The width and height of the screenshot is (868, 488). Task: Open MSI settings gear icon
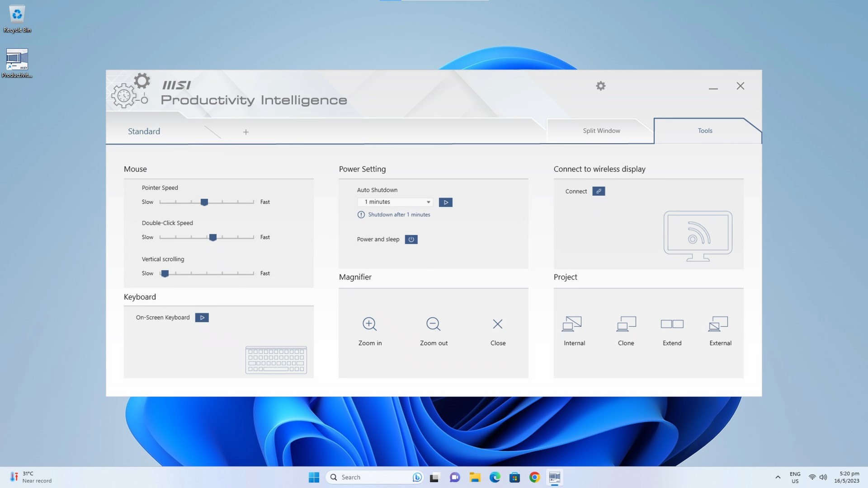tap(600, 86)
